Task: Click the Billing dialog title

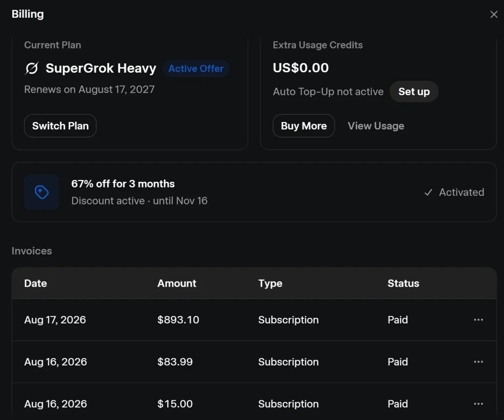Action: pos(28,14)
